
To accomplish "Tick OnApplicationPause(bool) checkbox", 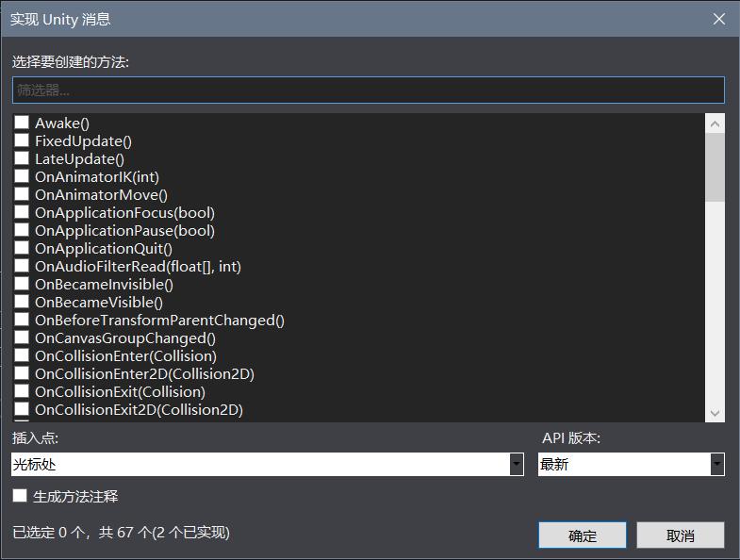I will click(x=22, y=230).
